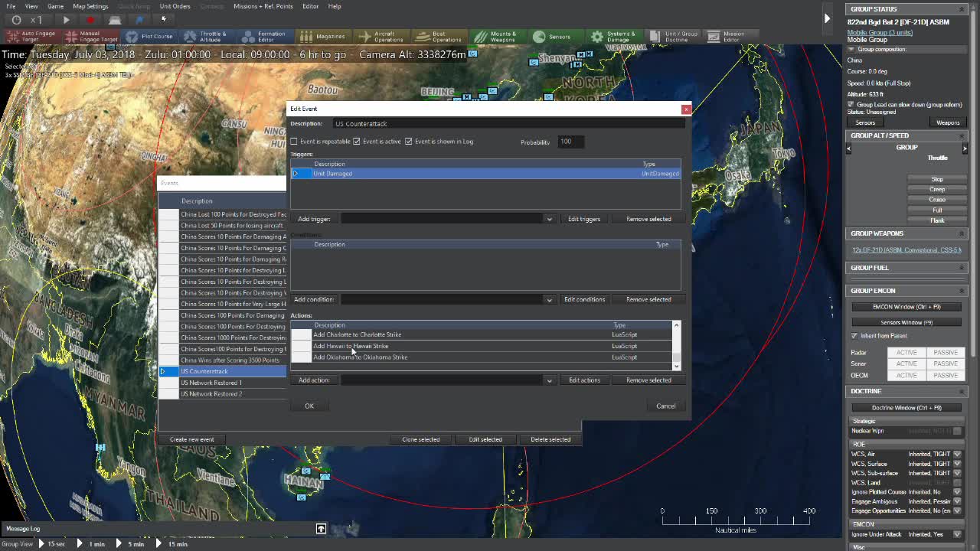Select the 5 min time step
Screen dimensions: 980x551
pos(131,543)
